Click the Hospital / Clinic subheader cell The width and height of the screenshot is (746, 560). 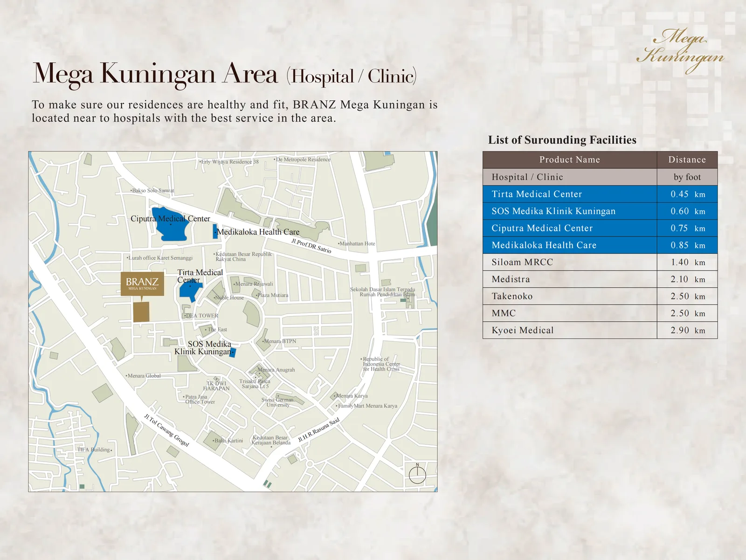click(x=570, y=177)
